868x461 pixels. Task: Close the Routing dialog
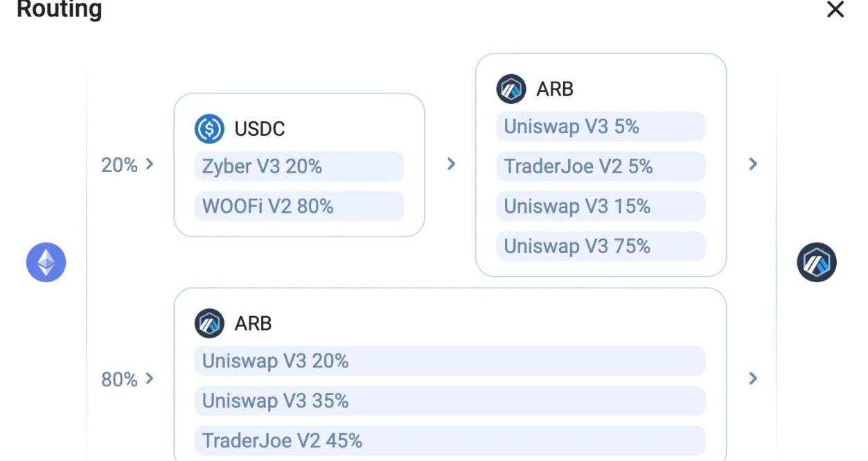coord(835,10)
